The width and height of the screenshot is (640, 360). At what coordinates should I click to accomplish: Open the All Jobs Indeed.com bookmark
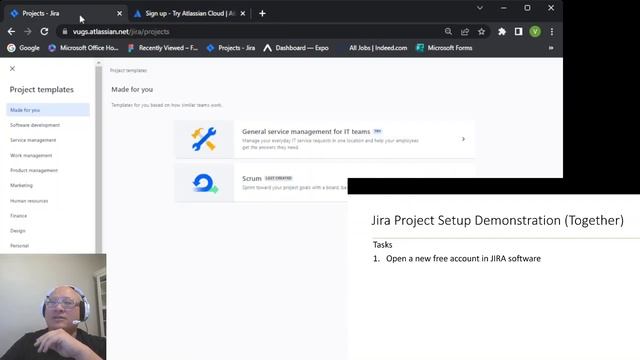[378, 48]
